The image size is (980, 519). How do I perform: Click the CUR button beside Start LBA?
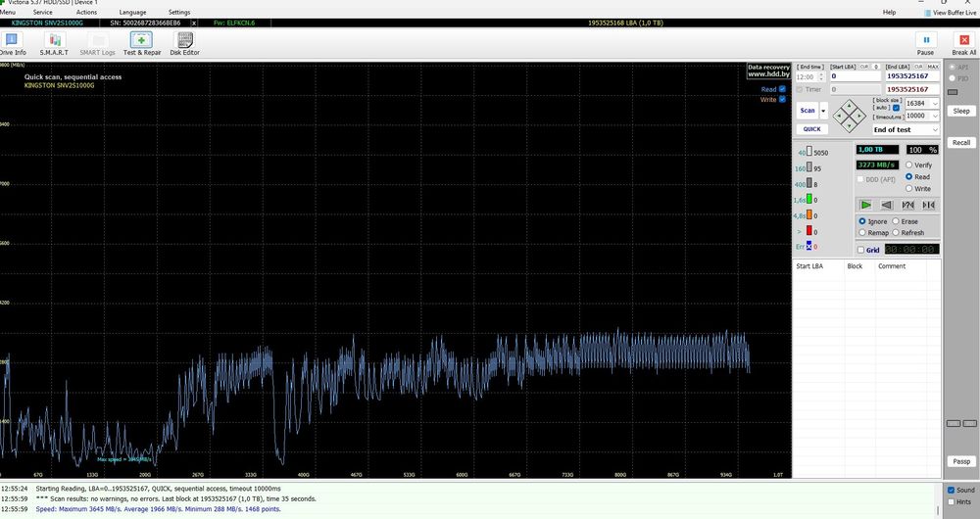click(x=863, y=67)
